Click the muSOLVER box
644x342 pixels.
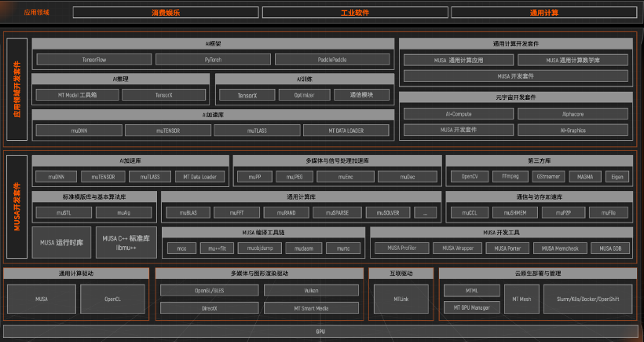(x=388, y=212)
